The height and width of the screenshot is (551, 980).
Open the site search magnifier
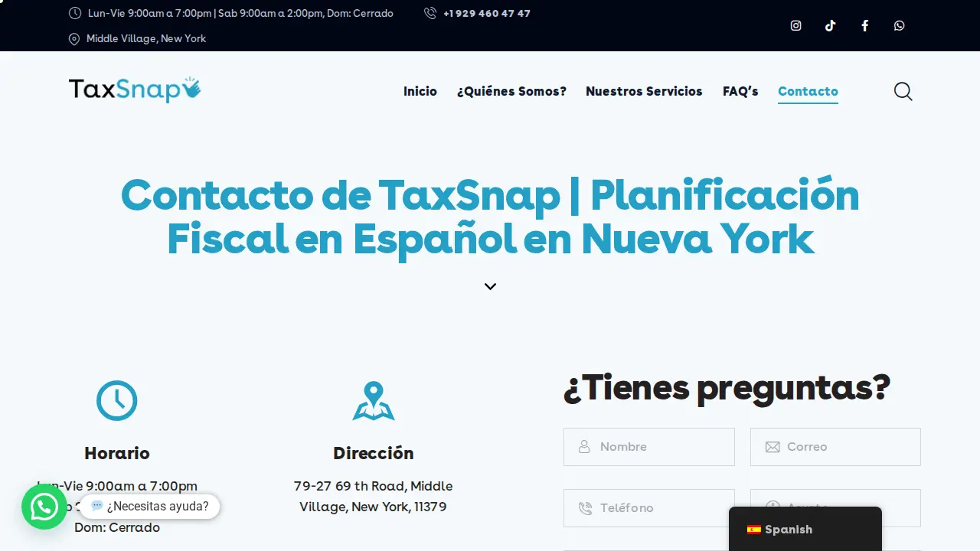click(x=903, y=92)
